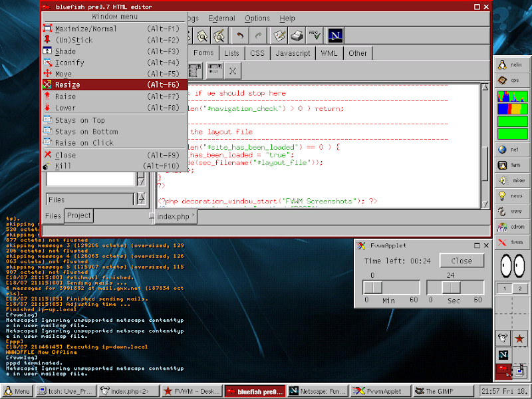Click the fvwm red X button
The image size is (532, 399).
(511, 242)
